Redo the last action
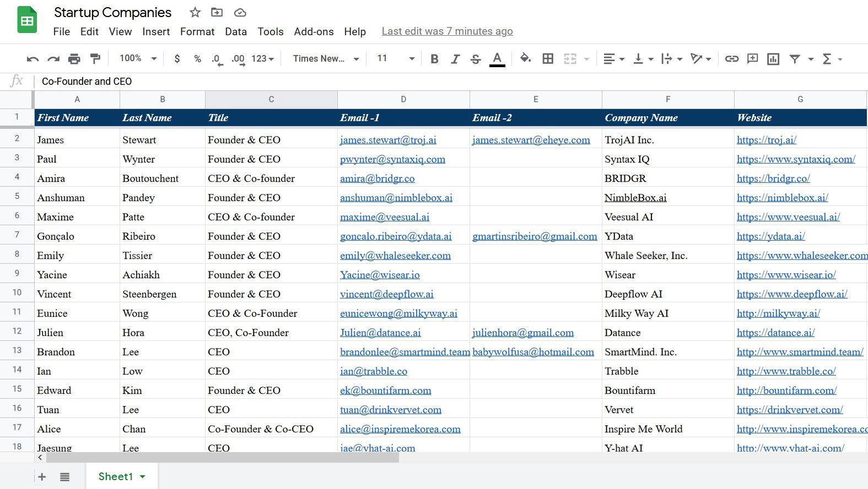 tap(53, 59)
